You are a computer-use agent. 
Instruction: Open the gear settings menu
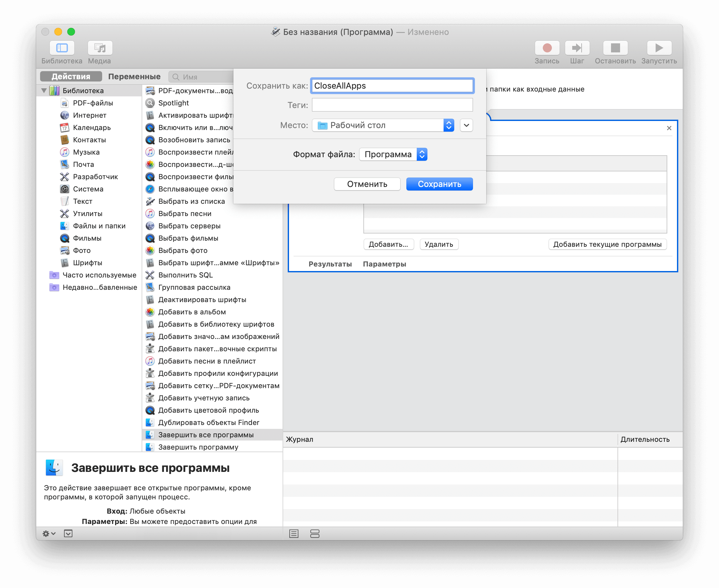(x=49, y=533)
